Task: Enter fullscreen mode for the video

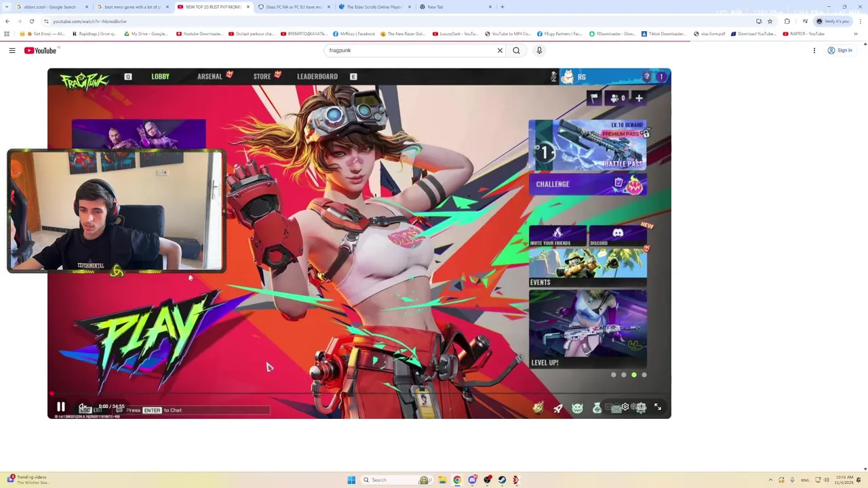Action: pyautogui.click(x=657, y=407)
